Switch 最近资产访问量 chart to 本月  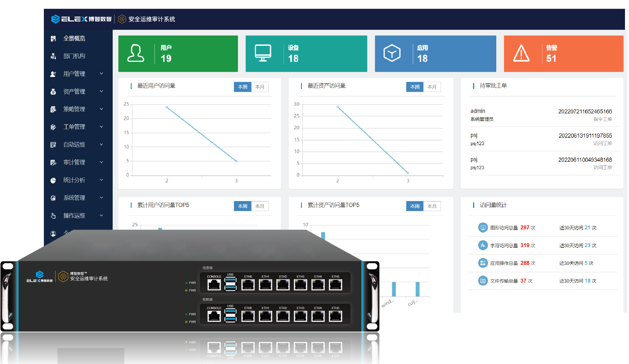coord(432,87)
